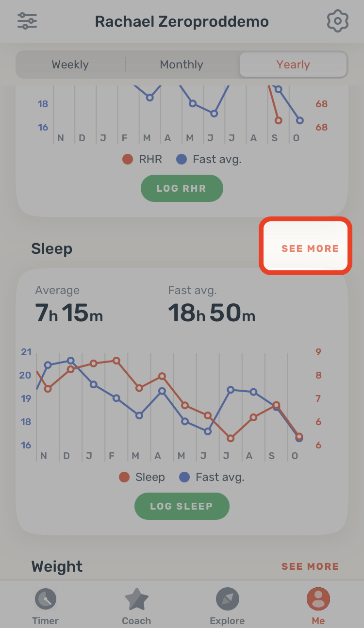Open the filter sliders icon
This screenshot has height=628, width=364.
pos(27,21)
